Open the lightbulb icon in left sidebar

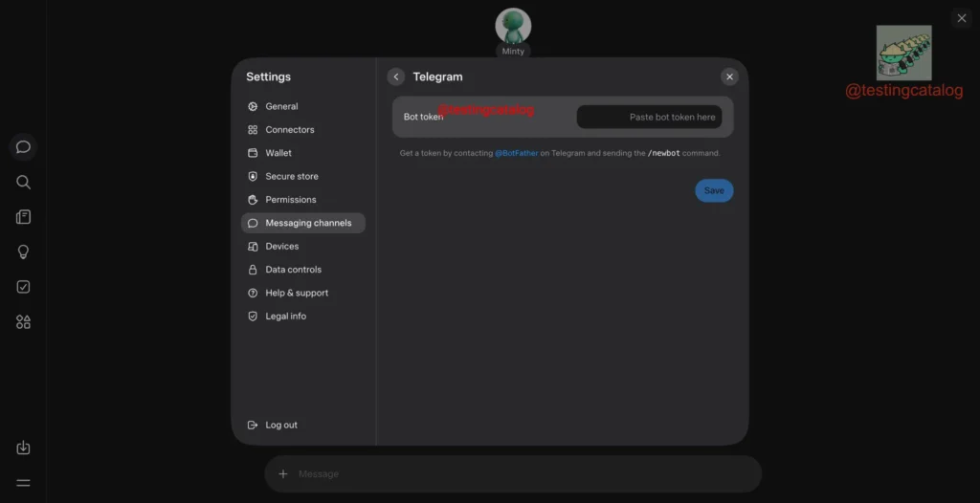pyautogui.click(x=23, y=251)
